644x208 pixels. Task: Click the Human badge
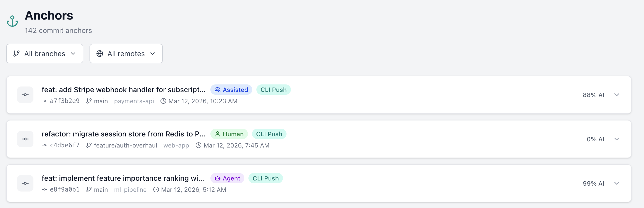[x=229, y=134]
